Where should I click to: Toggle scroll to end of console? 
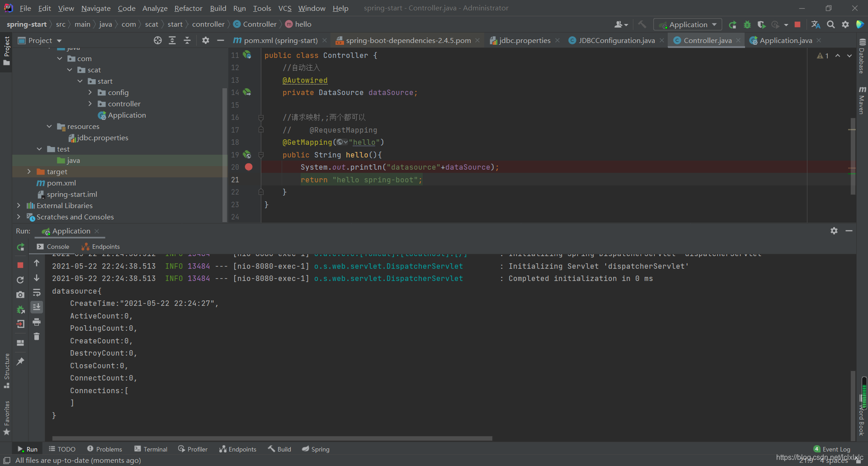tap(37, 307)
